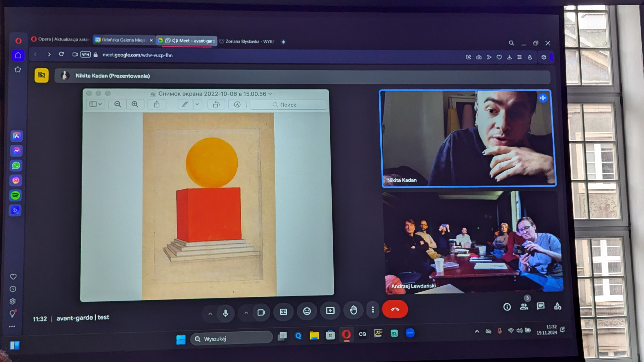Click the yellow presentation pin button
This screenshot has height=362, width=644.
42,75
